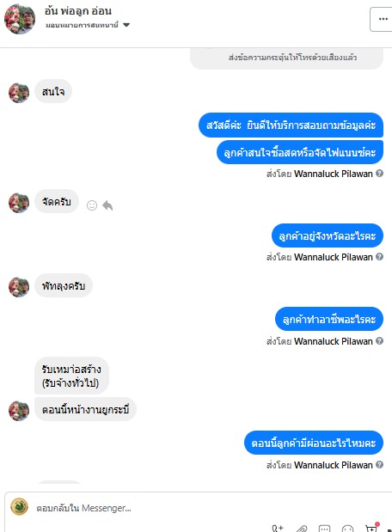Select the "พัทลุงครับ" message bubble

pos(64,285)
